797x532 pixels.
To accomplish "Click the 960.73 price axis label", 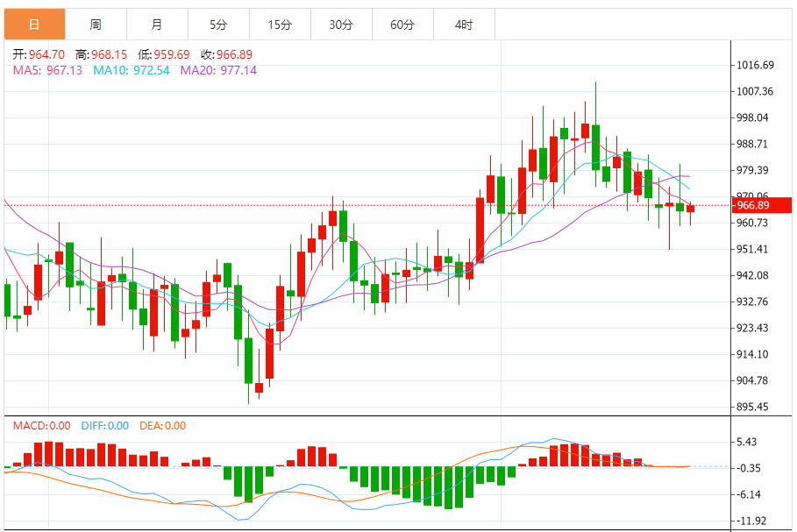I will pos(752,223).
